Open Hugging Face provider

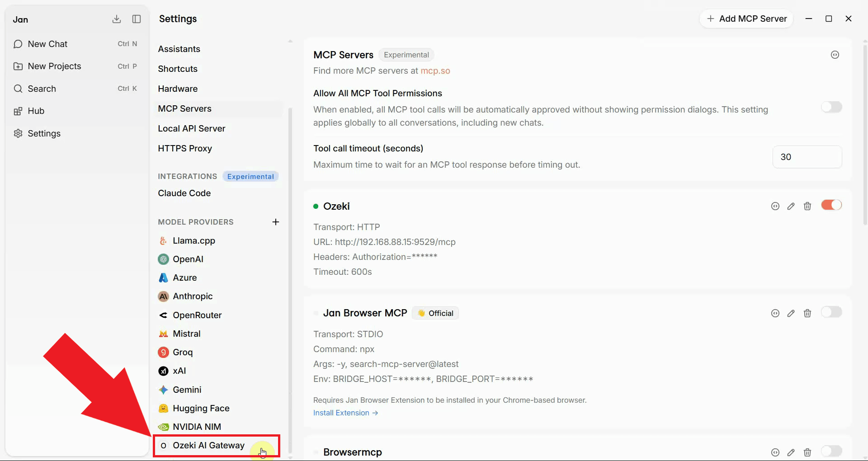click(219, 408)
